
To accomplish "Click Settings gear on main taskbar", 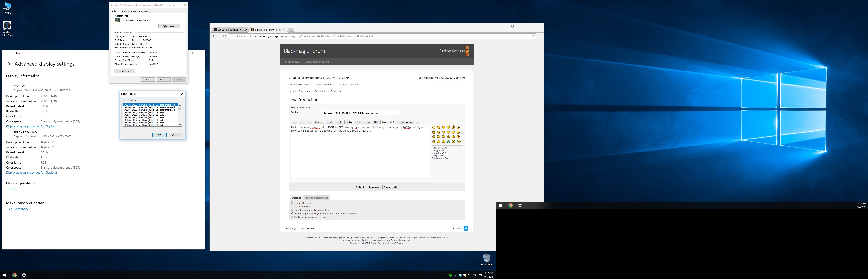I will pyautogui.click(x=24, y=275).
